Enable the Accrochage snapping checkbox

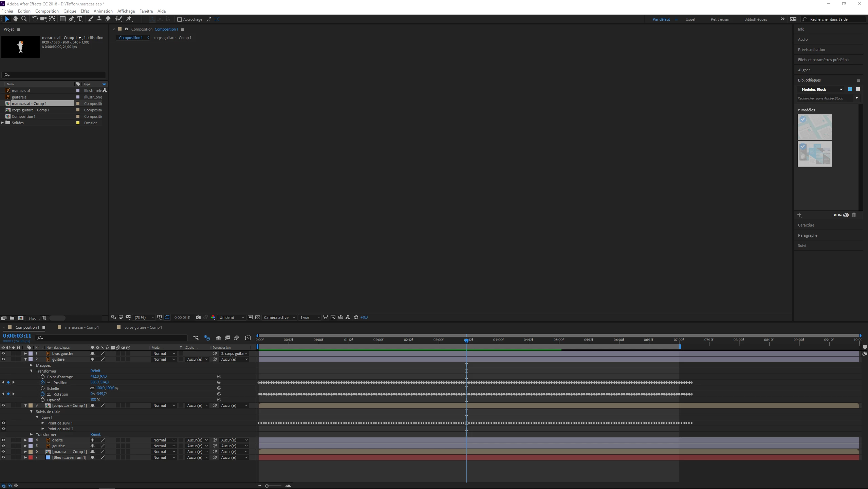click(x=180, y=19)
